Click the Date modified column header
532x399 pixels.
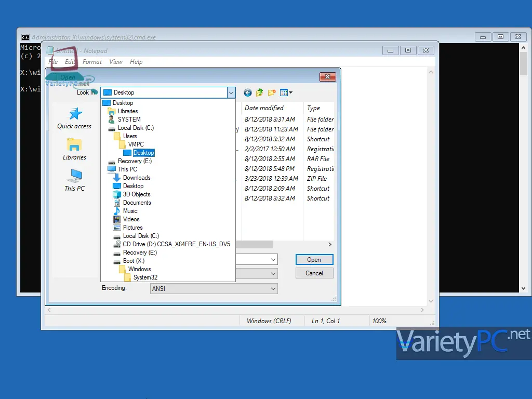coord(264,108)
